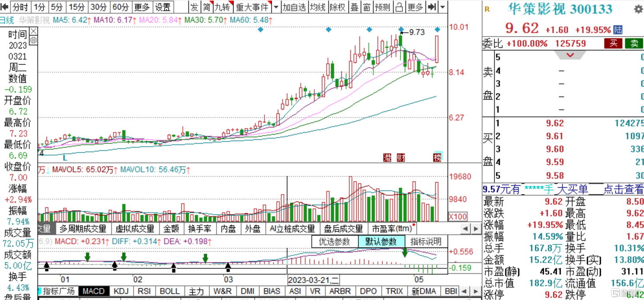Click the 财 marker on the chart
Image resolution: width=644 pixels, height=300 pixels.
click(x=401, y=157)
